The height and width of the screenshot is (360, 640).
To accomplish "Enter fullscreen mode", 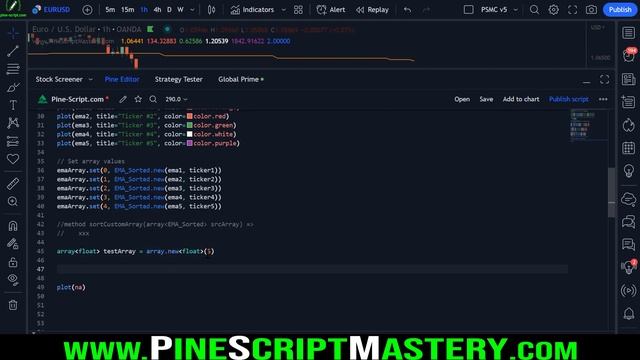I will tap(573, 10).
